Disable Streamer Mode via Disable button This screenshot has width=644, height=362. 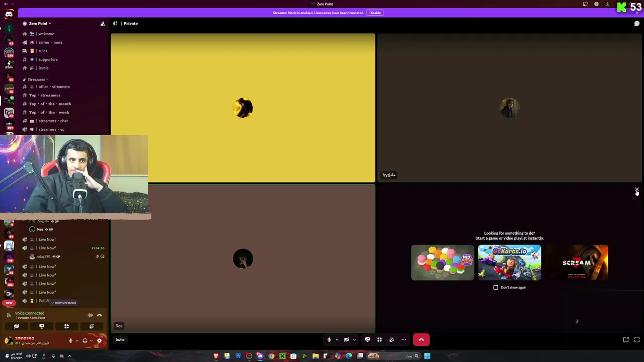(x=375, y=13)
